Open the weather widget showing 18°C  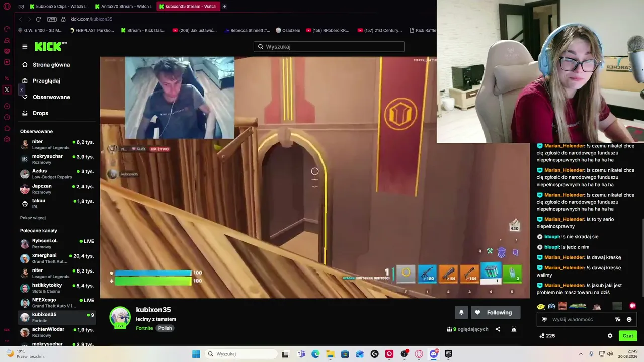pos(24,354)
